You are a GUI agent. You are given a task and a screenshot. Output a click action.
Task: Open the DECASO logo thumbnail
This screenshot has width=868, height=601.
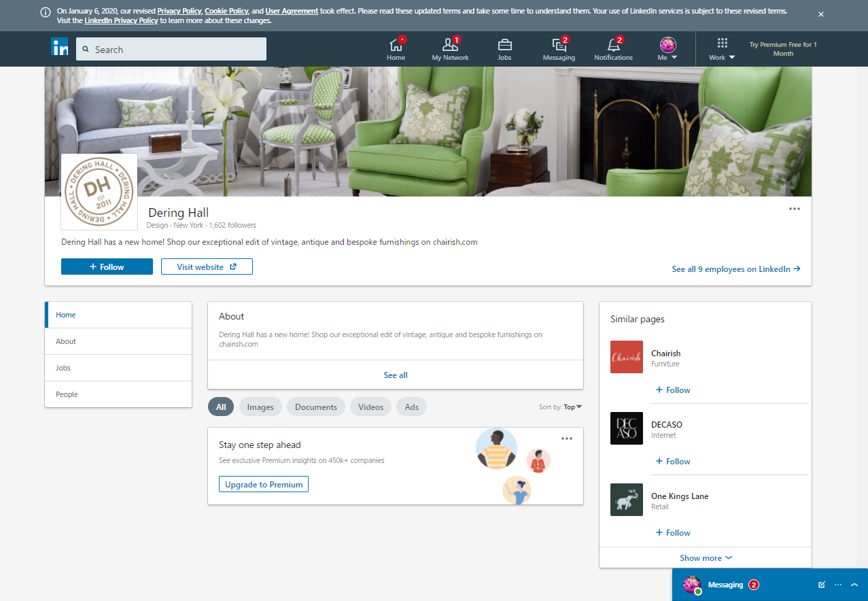click(x=627, y=428)
